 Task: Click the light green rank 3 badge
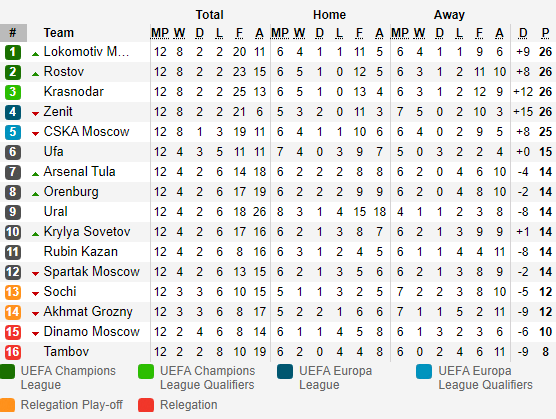coord(13,92)
